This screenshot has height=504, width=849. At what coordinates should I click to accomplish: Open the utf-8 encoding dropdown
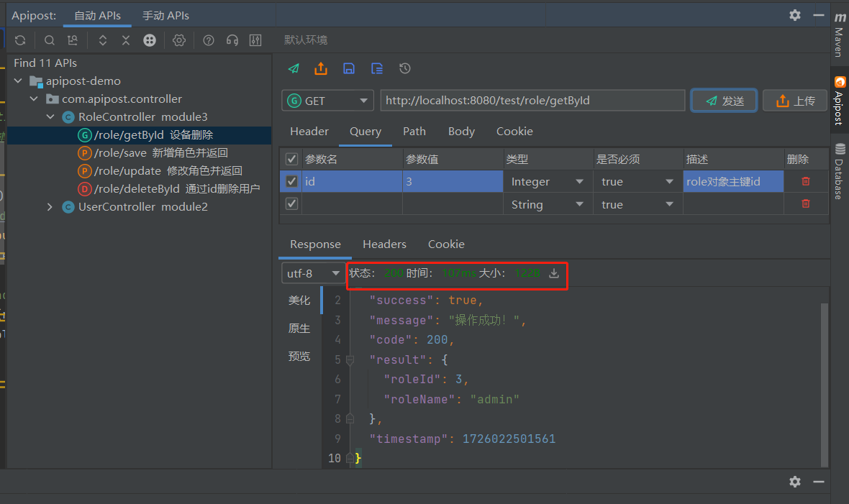(x=313, y=273)
